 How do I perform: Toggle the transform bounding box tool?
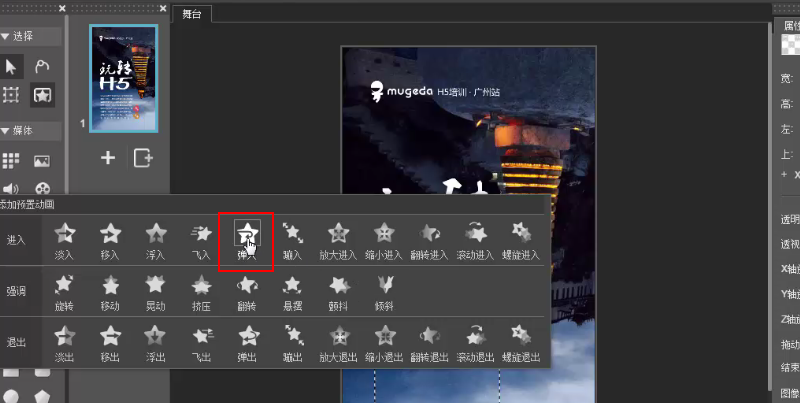pos(11,94)
